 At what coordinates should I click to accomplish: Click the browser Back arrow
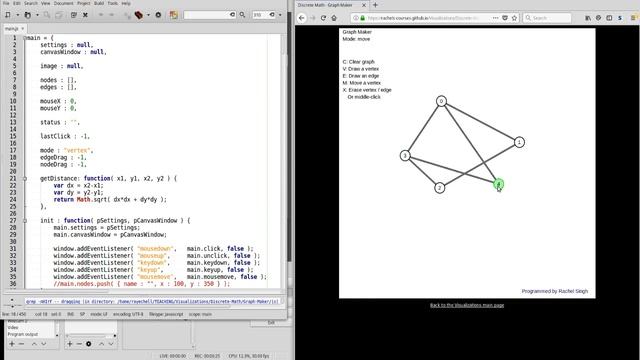click(x=302, y=18)
